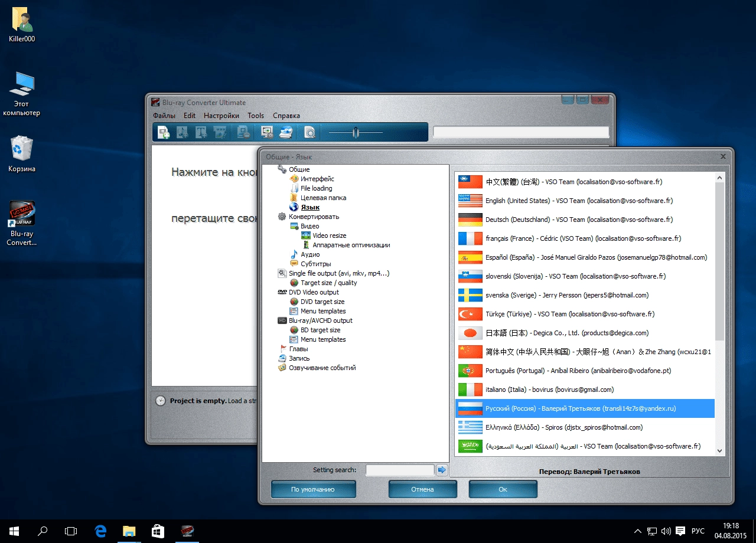Close the Общие - Язык dialog
This screenshot has width=756, height=543.
(x=724, y=156)
